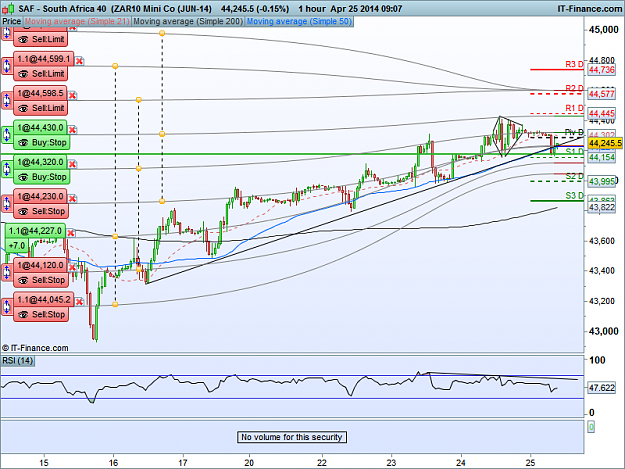Cancel the 1@44,230.0 sell stop order
The height and width of the screenshot is (469, 625).
(72, 198)
